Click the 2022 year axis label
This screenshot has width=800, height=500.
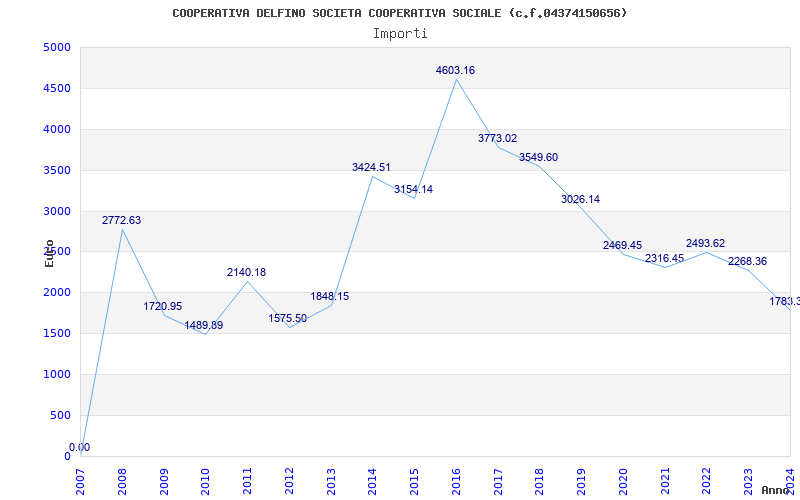click(707, 482)
